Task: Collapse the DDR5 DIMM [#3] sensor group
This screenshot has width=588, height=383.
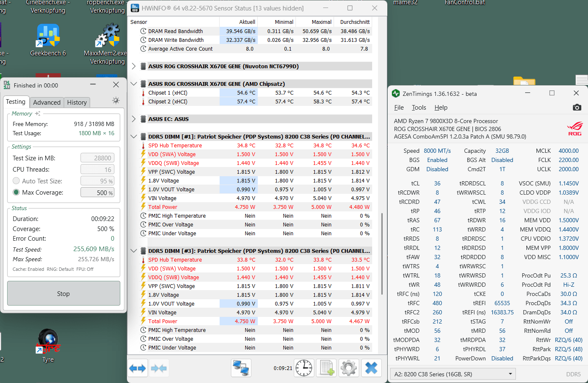Action: (134, 251)
